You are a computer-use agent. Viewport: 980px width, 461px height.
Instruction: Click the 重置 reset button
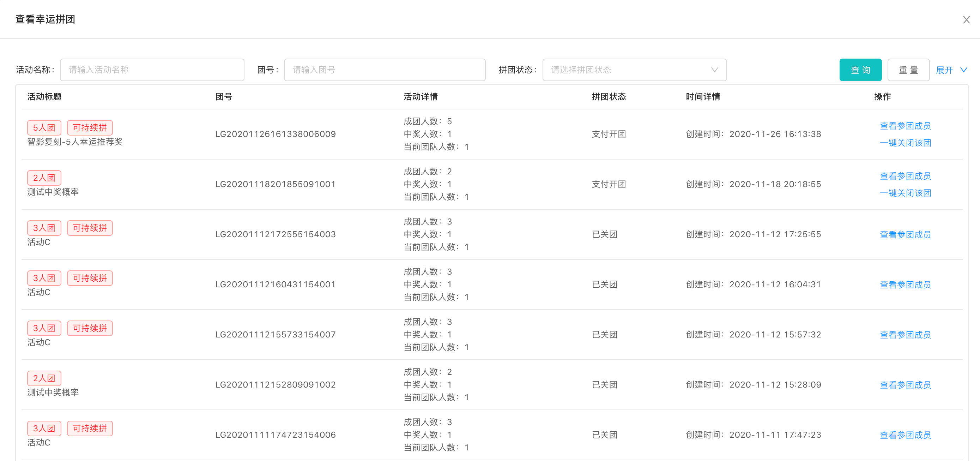click(x=908, y=70)
